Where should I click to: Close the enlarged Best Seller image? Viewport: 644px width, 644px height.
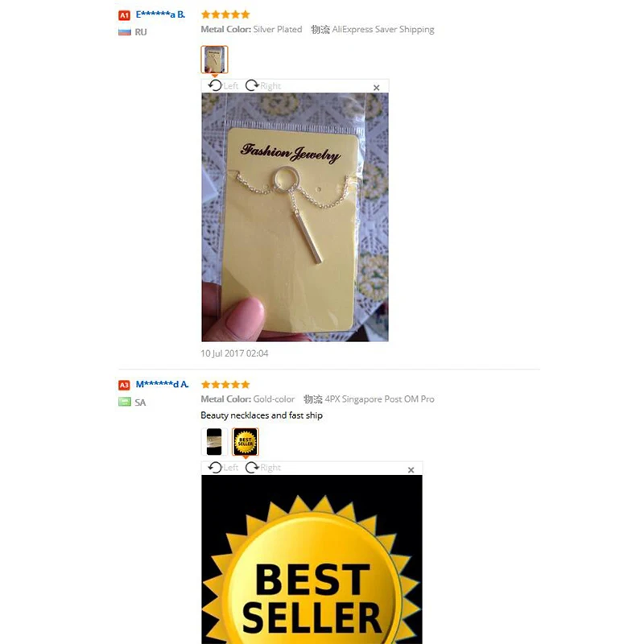(x=411, y=470)
